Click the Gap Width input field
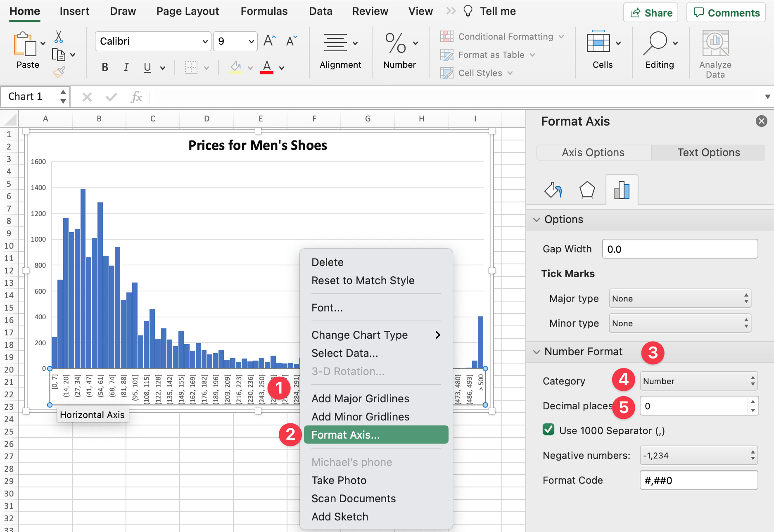This screenshot has height=532, width=774. pos(679,249)
